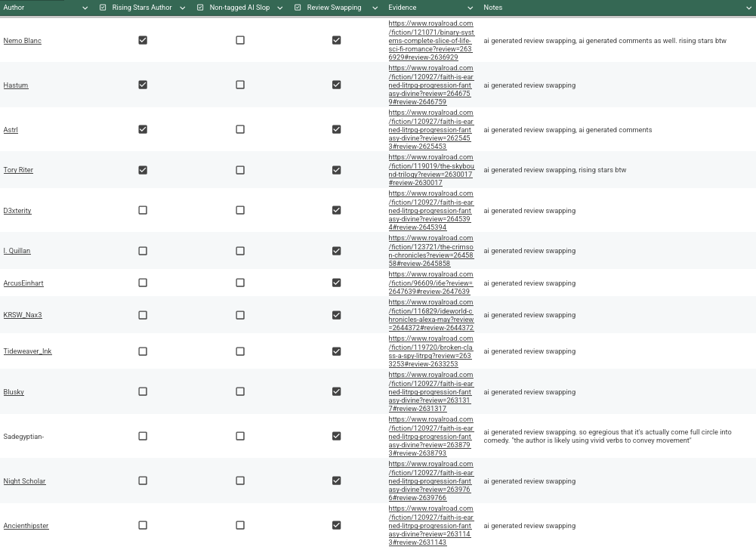Select Sadegyptian- notes about vivid verbs
756x547 pixels.
point(607,436)
